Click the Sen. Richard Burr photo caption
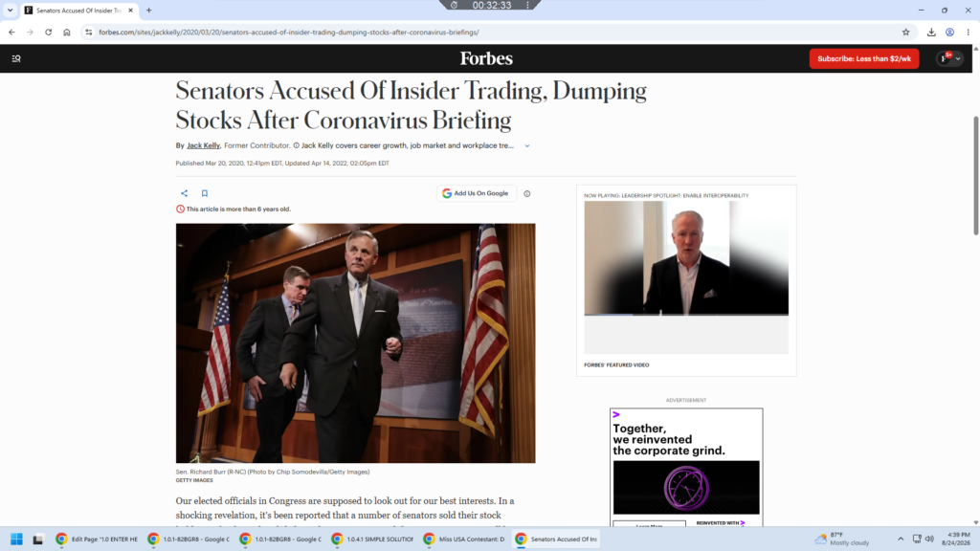Viewport: 980px width, 551px height. click(273, 472)
